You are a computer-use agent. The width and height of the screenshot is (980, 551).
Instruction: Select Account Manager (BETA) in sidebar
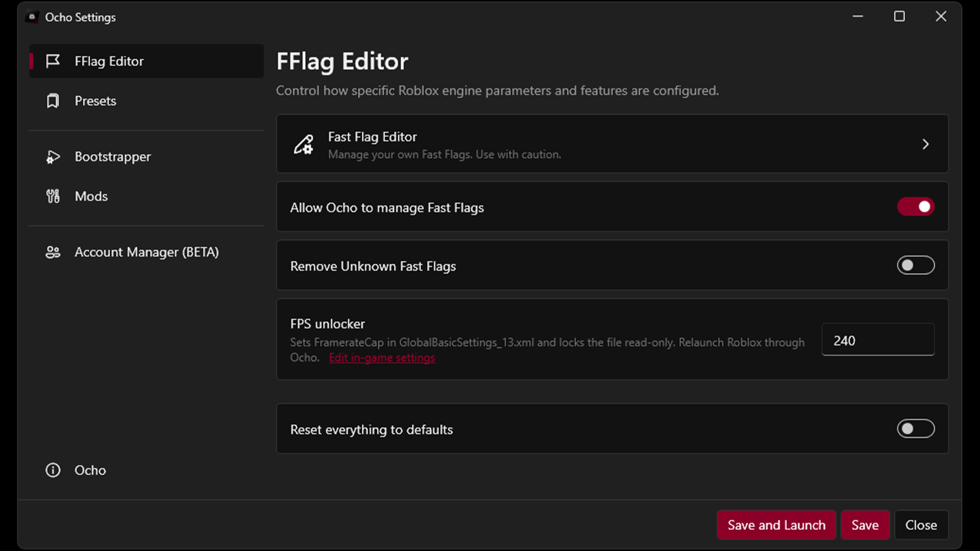point(147,252)
